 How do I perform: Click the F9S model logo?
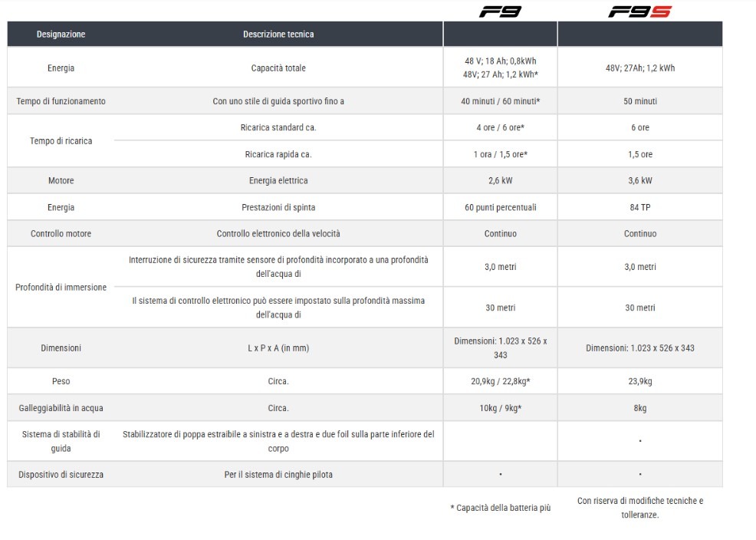pos(639,12)
